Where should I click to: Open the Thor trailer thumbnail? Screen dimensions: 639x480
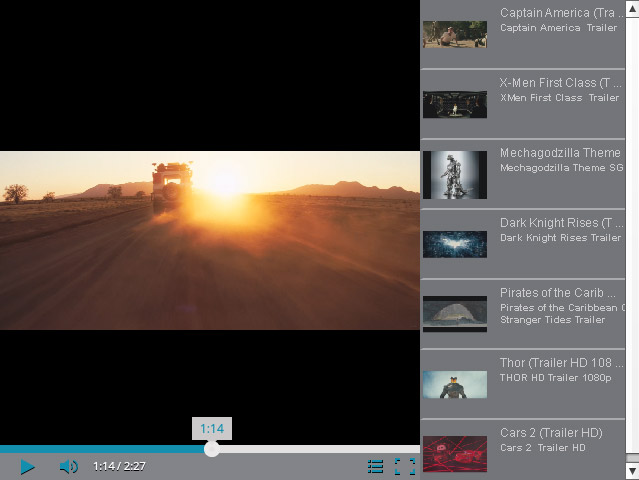coord(455,384)
